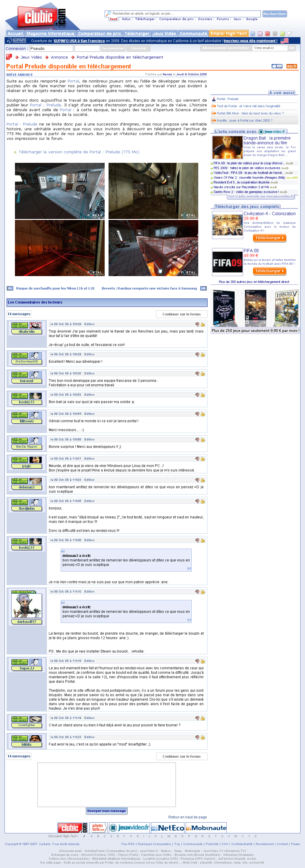Click the magnifier icon in the search box
The width and height of the screenshot is (305, 868).
[108, 14]
